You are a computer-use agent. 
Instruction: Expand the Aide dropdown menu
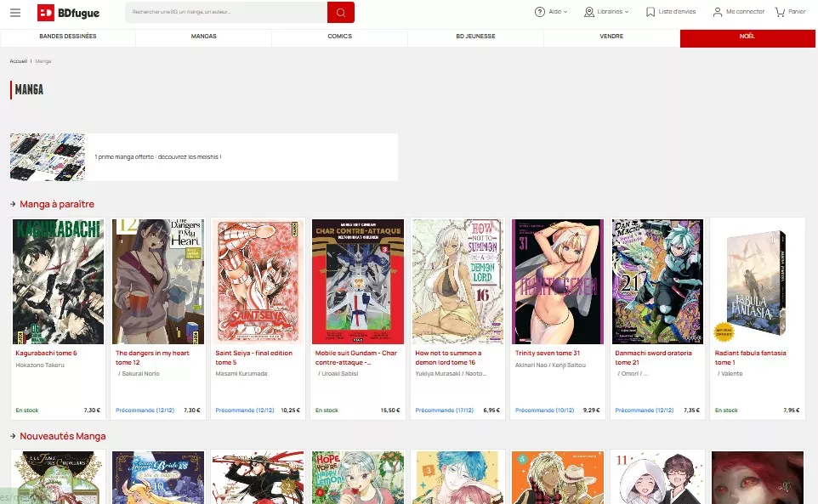pos(564,11)
